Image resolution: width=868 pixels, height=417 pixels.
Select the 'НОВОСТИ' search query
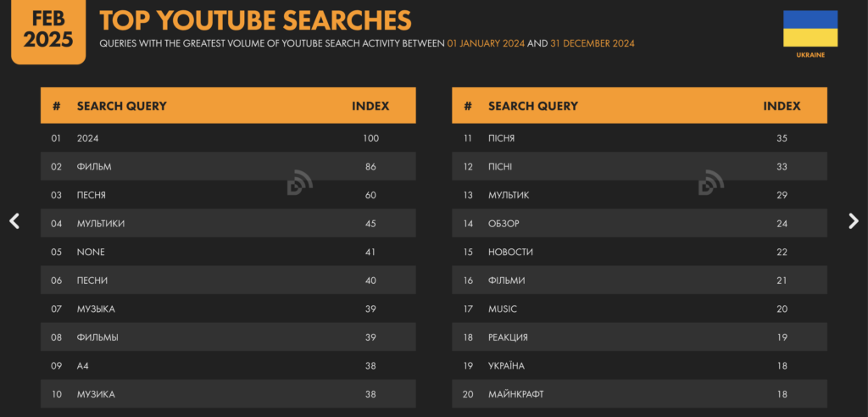(510, 252)
